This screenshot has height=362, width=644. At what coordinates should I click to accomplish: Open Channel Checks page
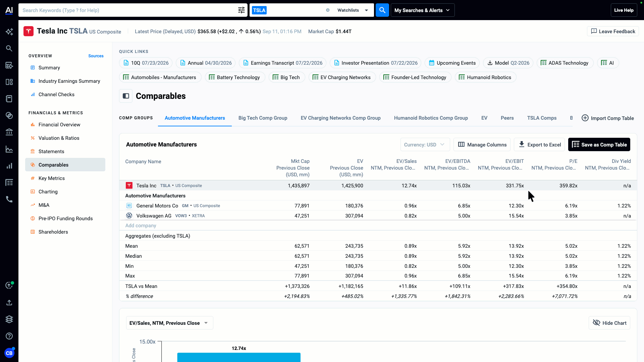click(x=56, y=95)
